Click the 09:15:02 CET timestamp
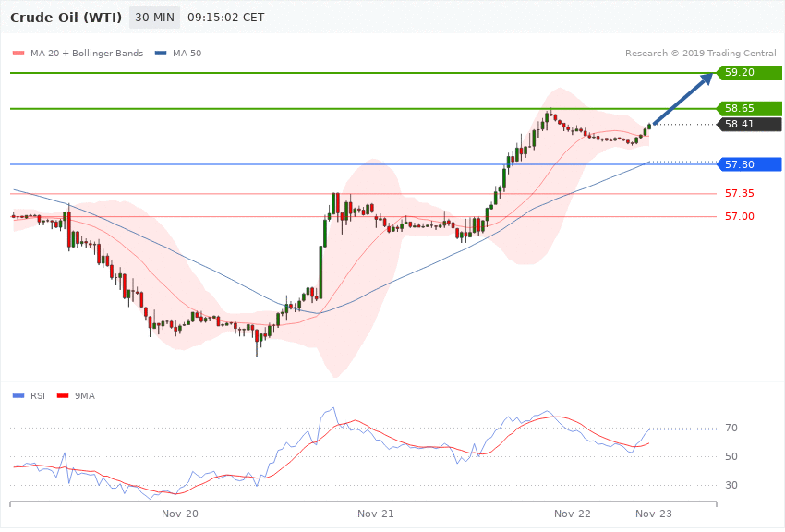The image size is (785, 532). pyautogui.click(x=225, y=18)
